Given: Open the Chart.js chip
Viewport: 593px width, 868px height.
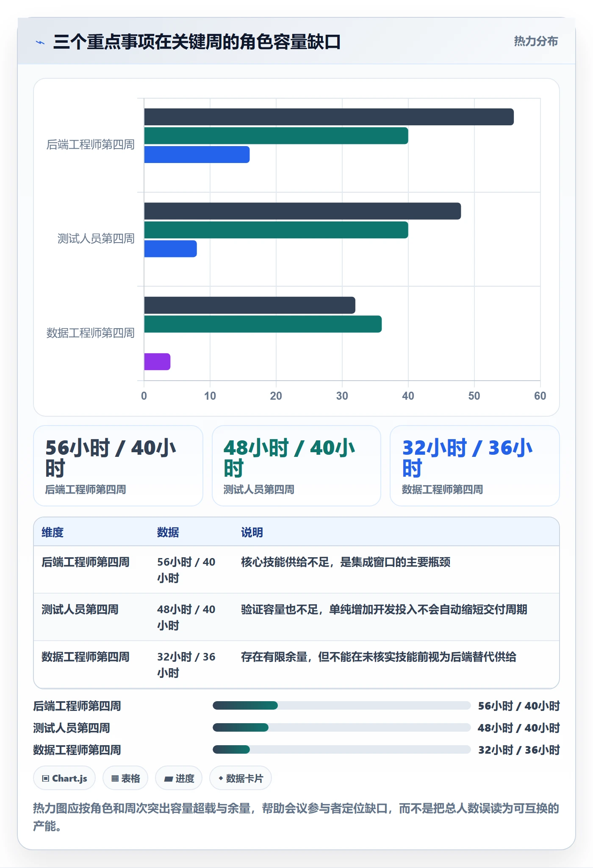Looking at the screenshot, I should point(64,778).
